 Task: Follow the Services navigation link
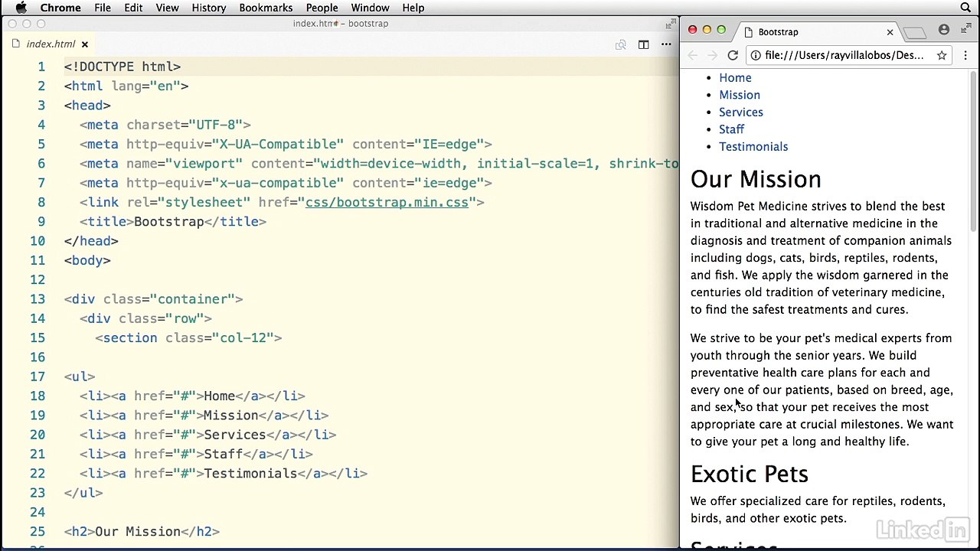click(x=741, y=112)
